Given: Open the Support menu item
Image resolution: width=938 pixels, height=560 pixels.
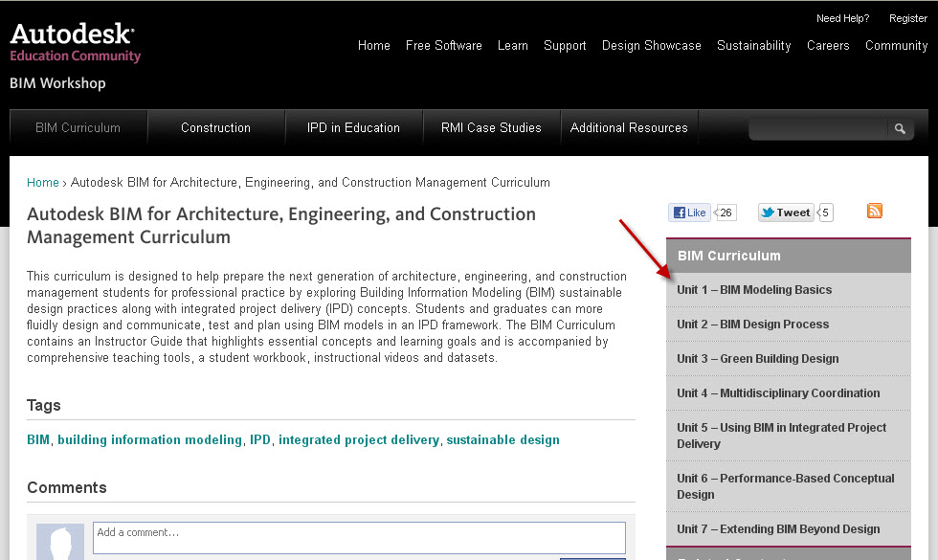Looking at the screenshot, I should (x=565, y=46).
